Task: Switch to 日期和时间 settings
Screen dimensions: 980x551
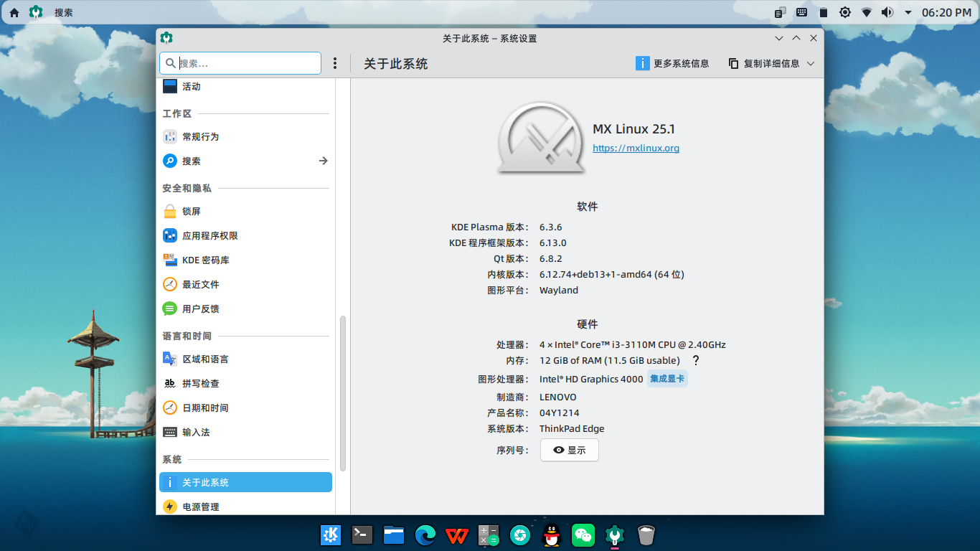Action: pos(169,408)
